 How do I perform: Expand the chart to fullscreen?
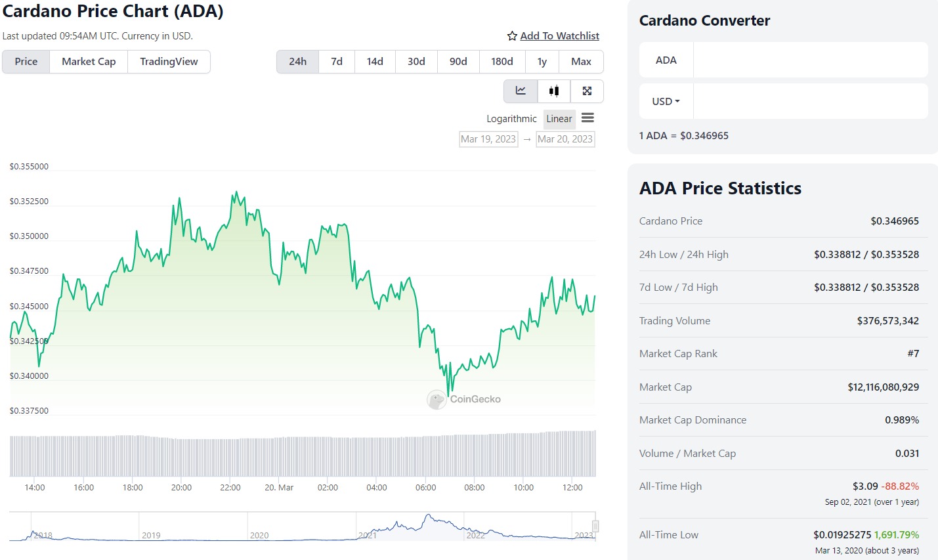[x=587, y=91]
